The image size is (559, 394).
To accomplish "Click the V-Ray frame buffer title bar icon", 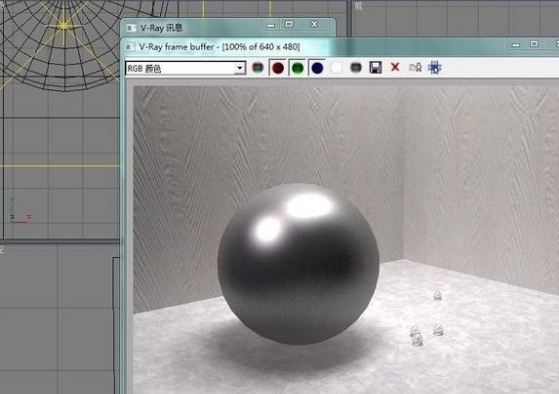I will [x=131, y=47].
